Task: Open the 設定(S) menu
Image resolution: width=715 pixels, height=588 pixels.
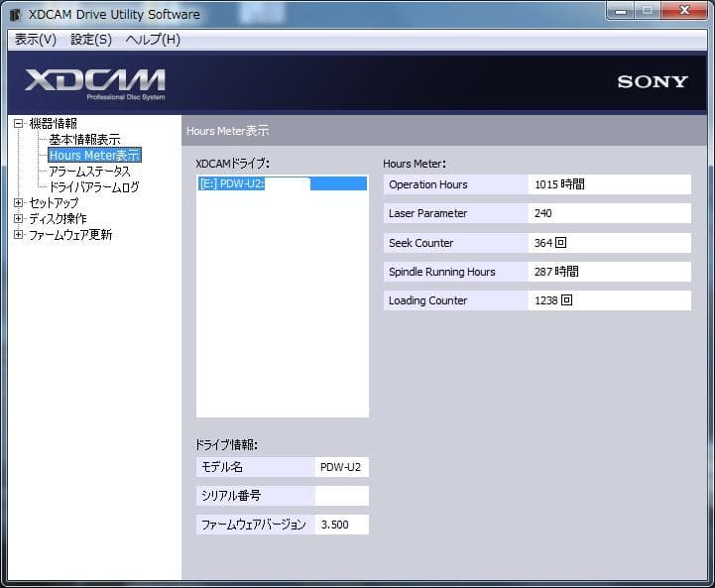Action: (91, 40)
